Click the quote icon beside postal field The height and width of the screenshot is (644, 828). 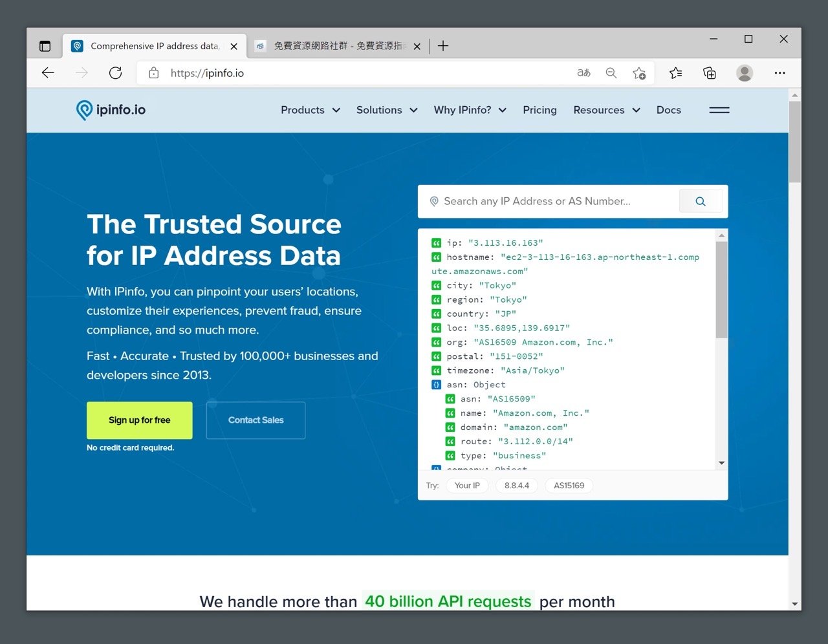tap(436, 357)
